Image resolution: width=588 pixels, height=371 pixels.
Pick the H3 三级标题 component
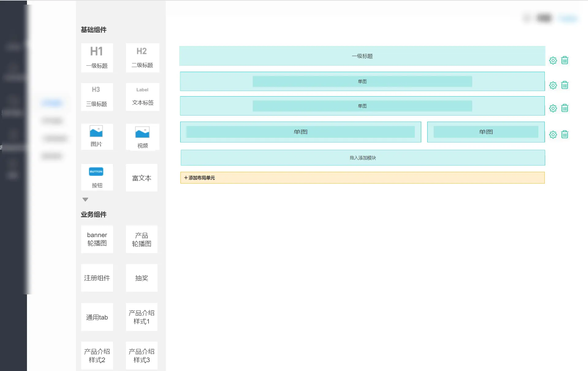click(x=97, y=97)
